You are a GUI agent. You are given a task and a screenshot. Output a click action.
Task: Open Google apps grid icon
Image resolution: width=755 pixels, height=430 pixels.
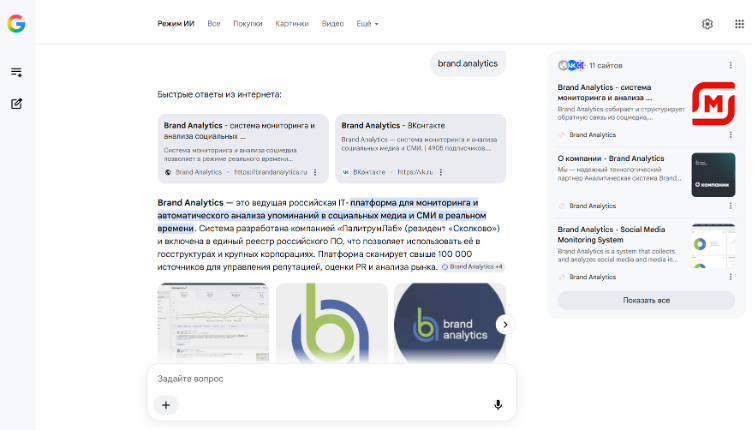point(739,24)
